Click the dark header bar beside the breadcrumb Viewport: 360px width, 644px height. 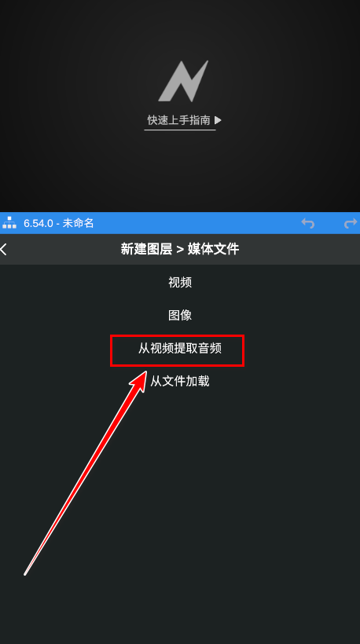pos(300,249)
